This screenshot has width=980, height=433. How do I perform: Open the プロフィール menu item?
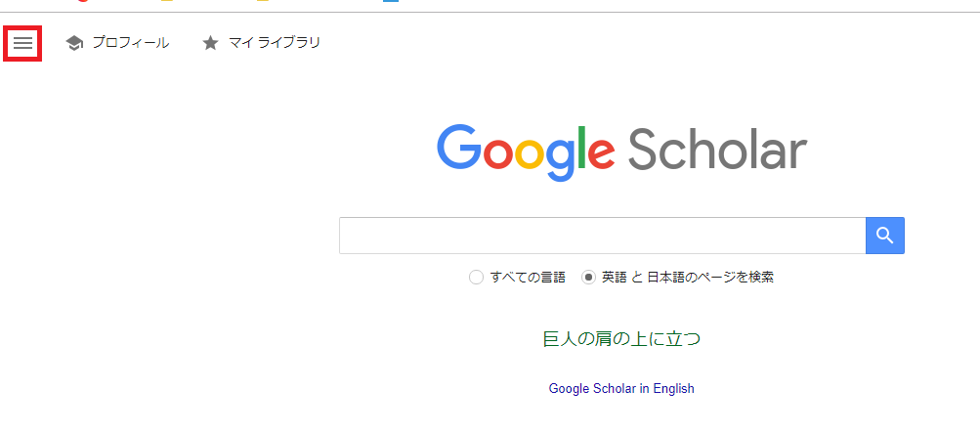click(130, 43)
